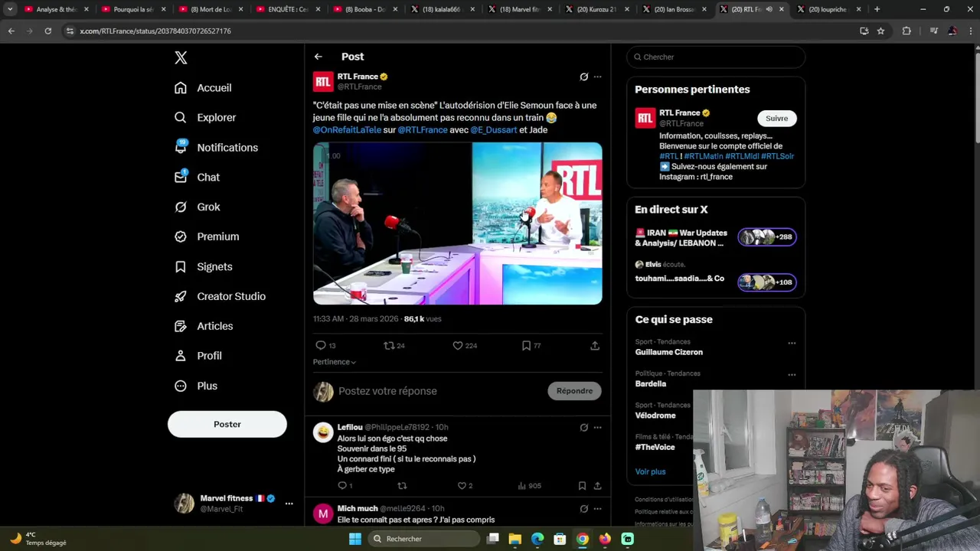Click the repost icon with 24 reposts
The height and width of the screenshot is (551, 980).
click(389, 346)
